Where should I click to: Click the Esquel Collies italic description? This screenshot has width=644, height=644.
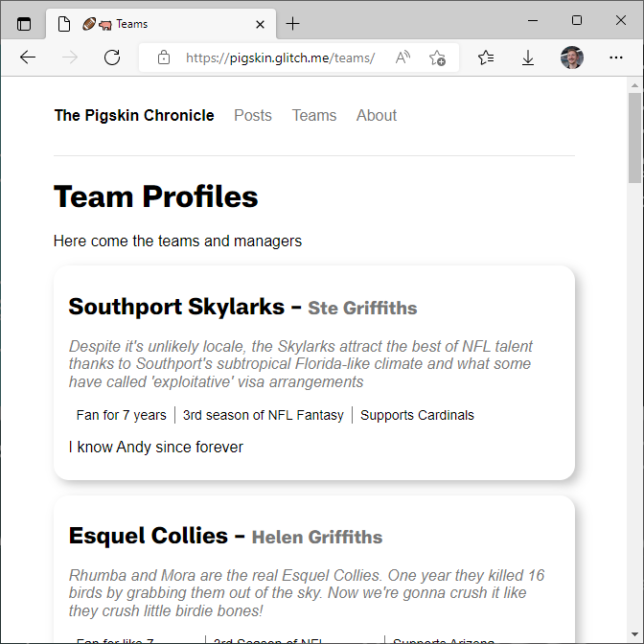[x=307, y=593]
